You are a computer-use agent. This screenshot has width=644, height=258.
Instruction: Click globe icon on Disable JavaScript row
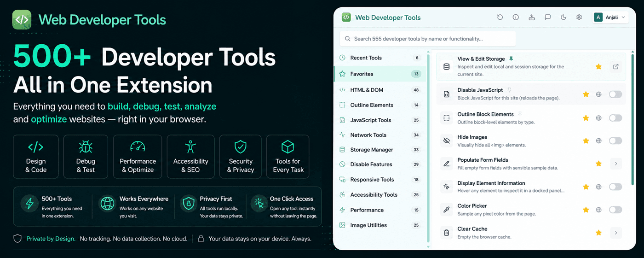click(x=599, y=94)
